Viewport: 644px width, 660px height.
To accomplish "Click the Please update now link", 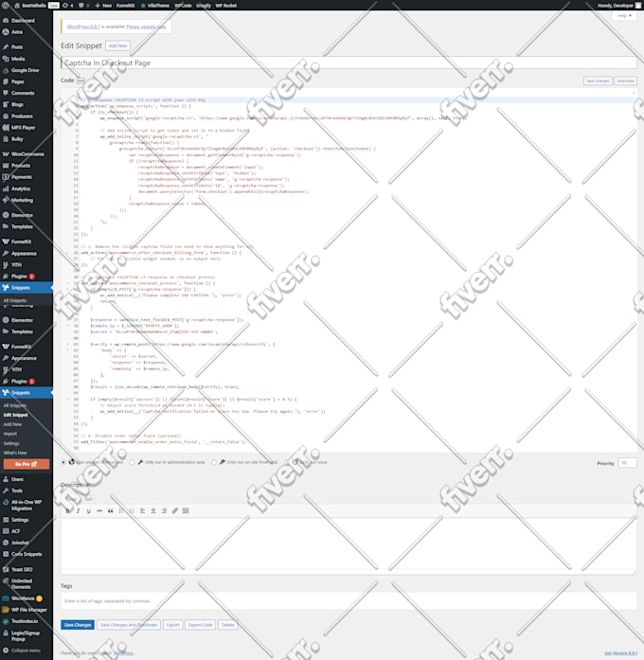I will point(147,27).
